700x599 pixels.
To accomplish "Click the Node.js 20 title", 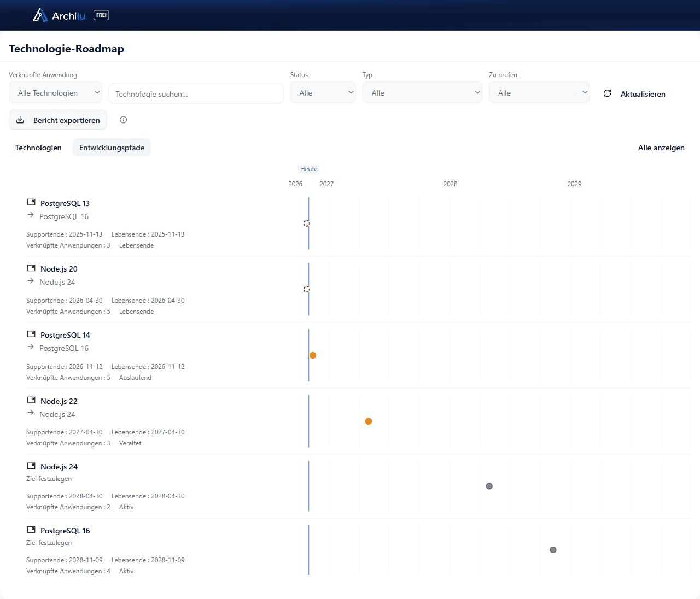I will (59, 269).
